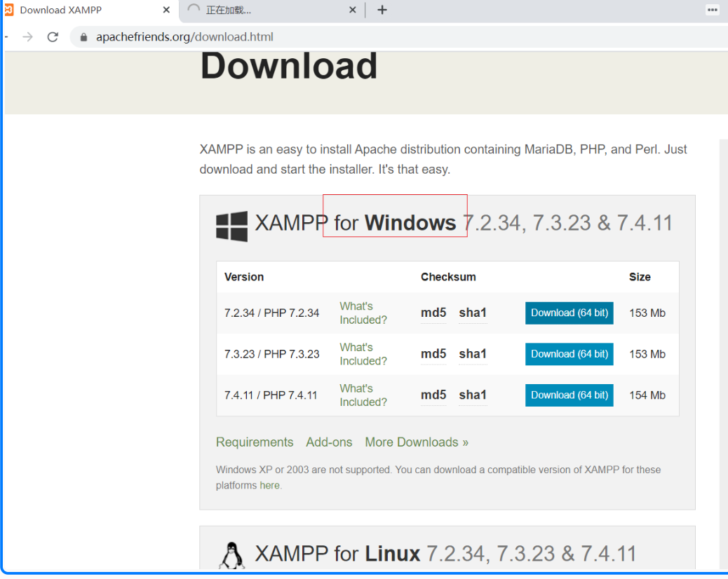Show the md5 checksum for 7.3.23
The image size is (728, 579).
click(433, 354)
